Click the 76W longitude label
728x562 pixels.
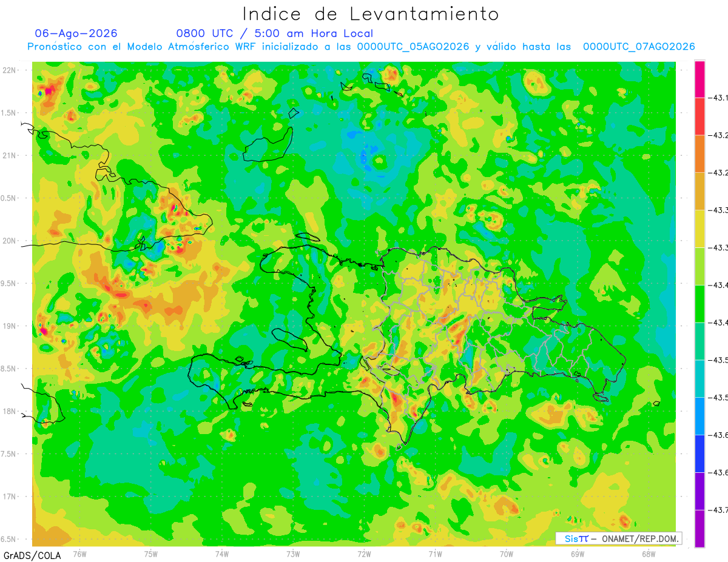point(79,554)
